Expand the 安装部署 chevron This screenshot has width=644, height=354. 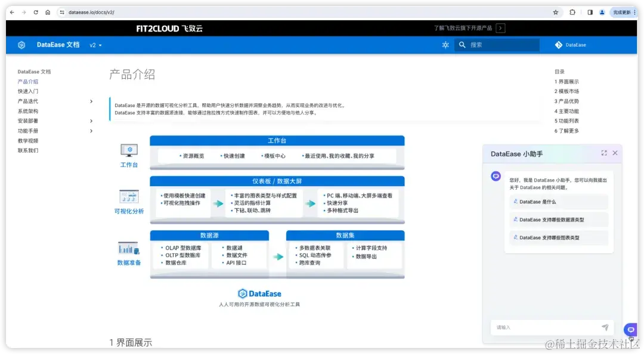(x=91, y=121)
